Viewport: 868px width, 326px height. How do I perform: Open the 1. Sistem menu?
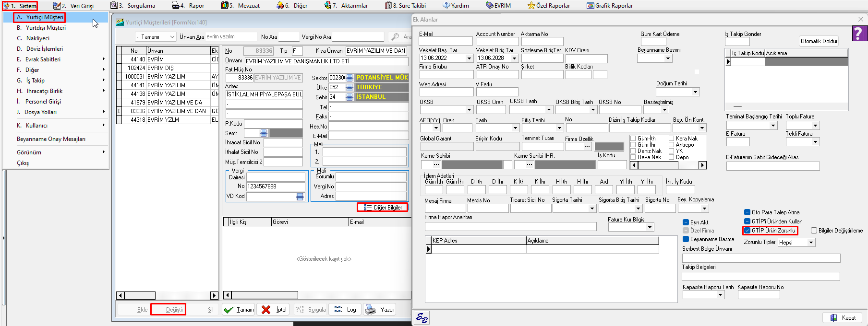point(20,6)
